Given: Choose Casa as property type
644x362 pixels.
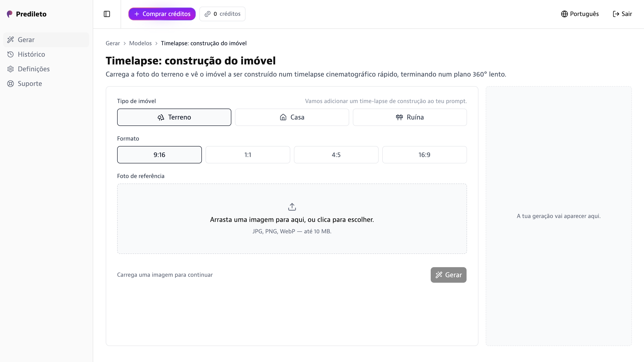Looking at the screenshot, I should (292, 117).
